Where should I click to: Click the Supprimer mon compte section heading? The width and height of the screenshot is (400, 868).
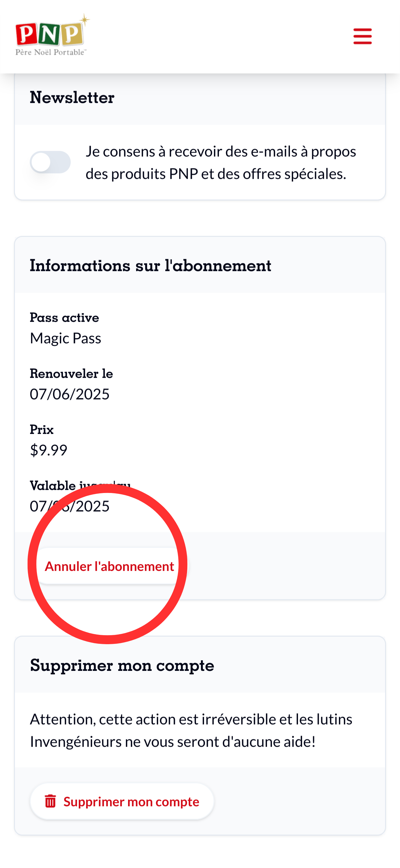tap(122, 665)
